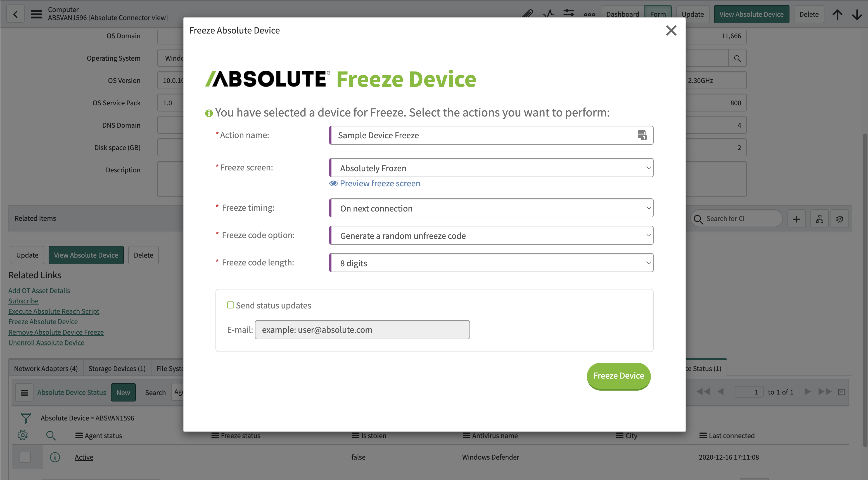Click the CI relationship hierarchy icon

click(819, 219)
